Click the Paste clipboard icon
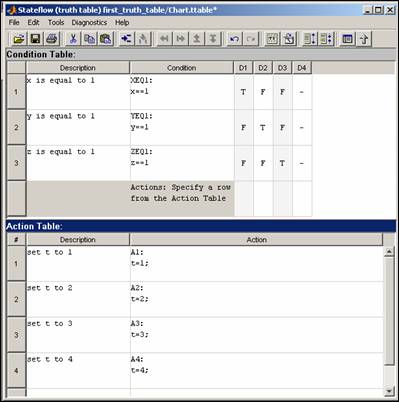The width and height of the screenshot is (399, 402). click(x=105, y=39)
